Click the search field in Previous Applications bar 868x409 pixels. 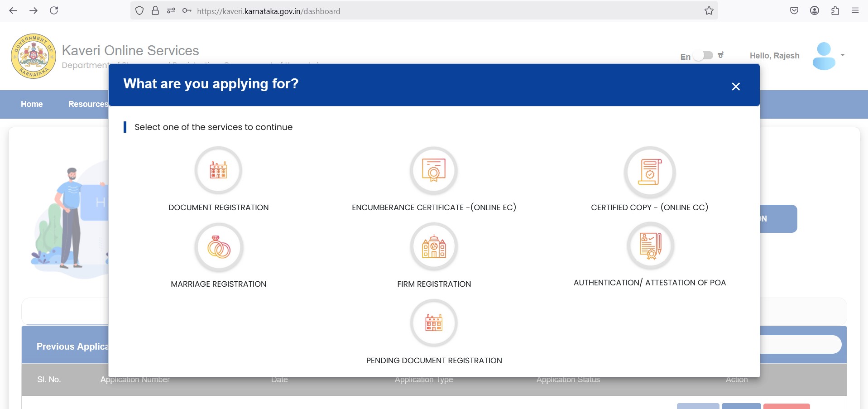801,345
